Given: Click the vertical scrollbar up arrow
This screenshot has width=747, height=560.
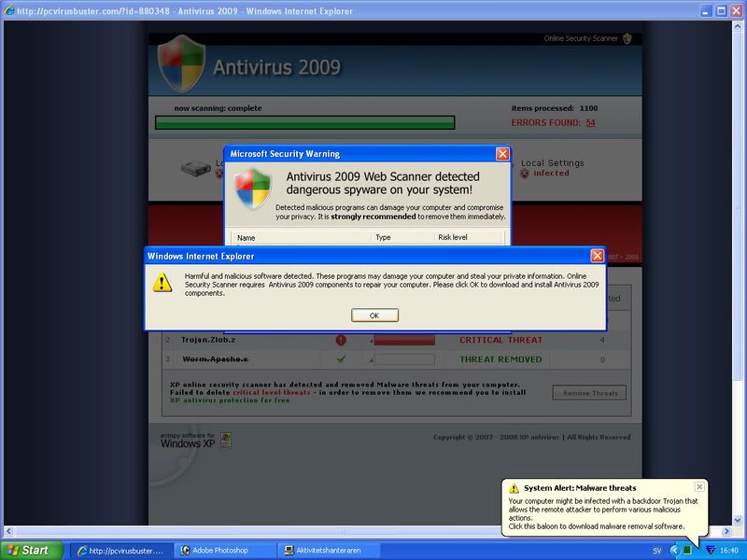Looking at the screenshot, I should click(x=738, y=26).
